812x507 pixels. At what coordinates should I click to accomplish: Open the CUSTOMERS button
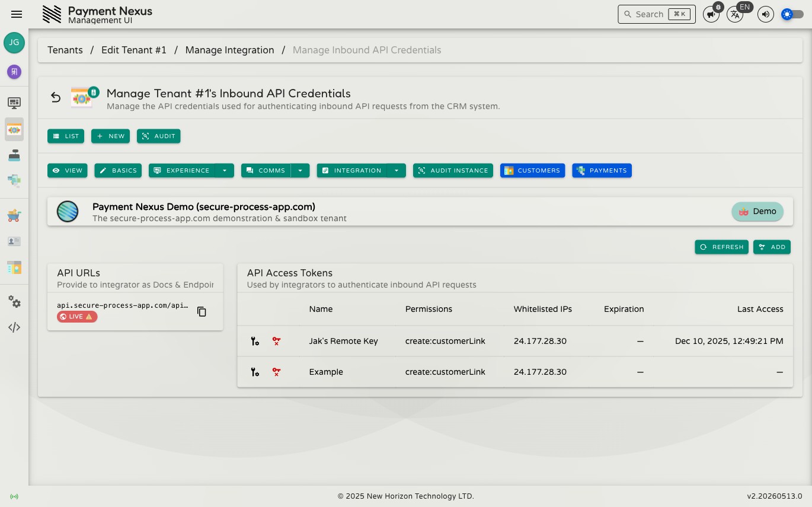(x=532, y=170)
